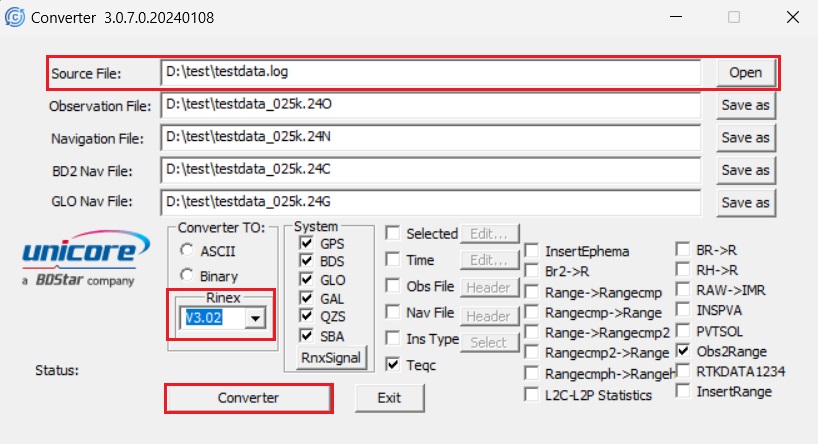
Task: Disable the Teqc checkbox
Action: point(394,365)
